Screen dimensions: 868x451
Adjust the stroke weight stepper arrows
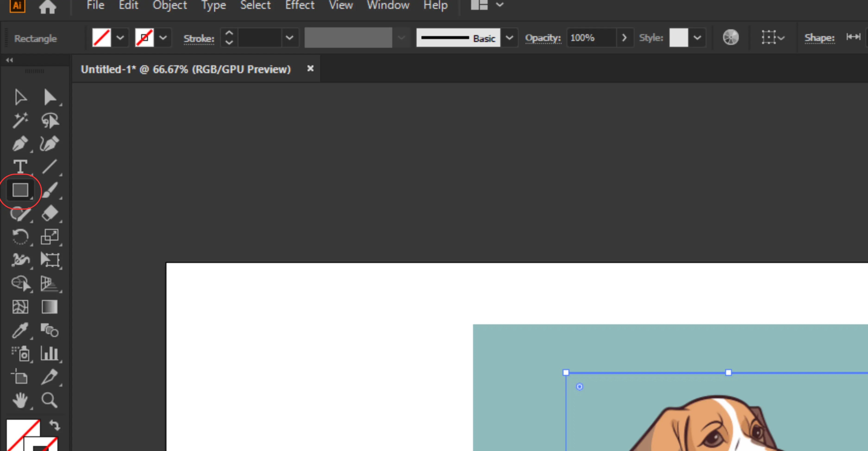pos(229,38)
